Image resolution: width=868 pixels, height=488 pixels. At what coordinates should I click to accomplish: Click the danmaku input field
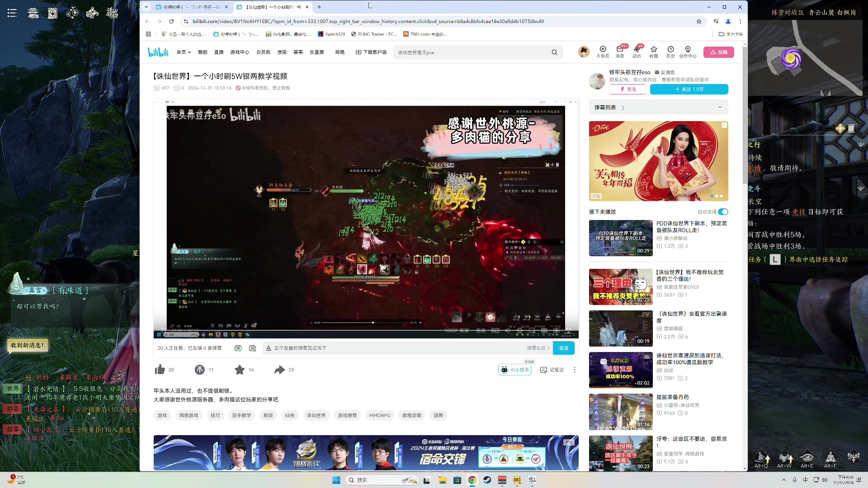pyautogui.click(x=398, y=348)
